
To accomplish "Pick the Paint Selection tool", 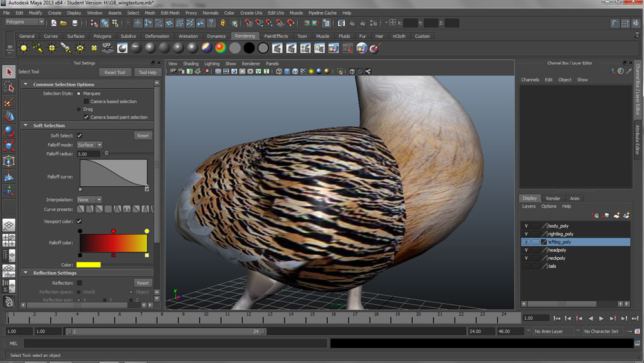I will click(9, 102).
